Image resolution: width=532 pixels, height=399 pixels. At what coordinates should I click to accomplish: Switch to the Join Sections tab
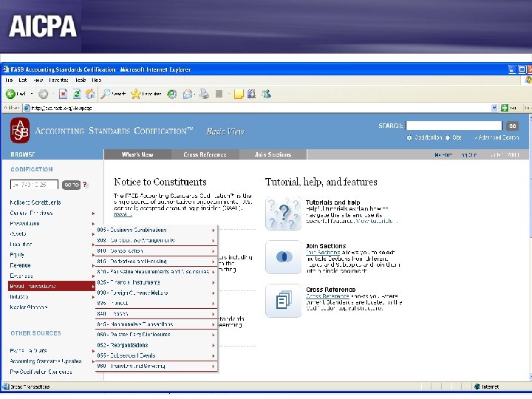(273, 154)
